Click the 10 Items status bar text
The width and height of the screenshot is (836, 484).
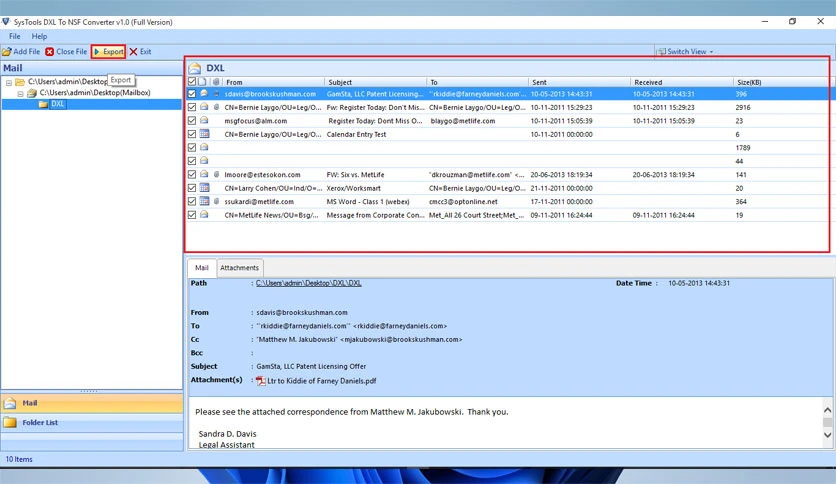(19, 459)
